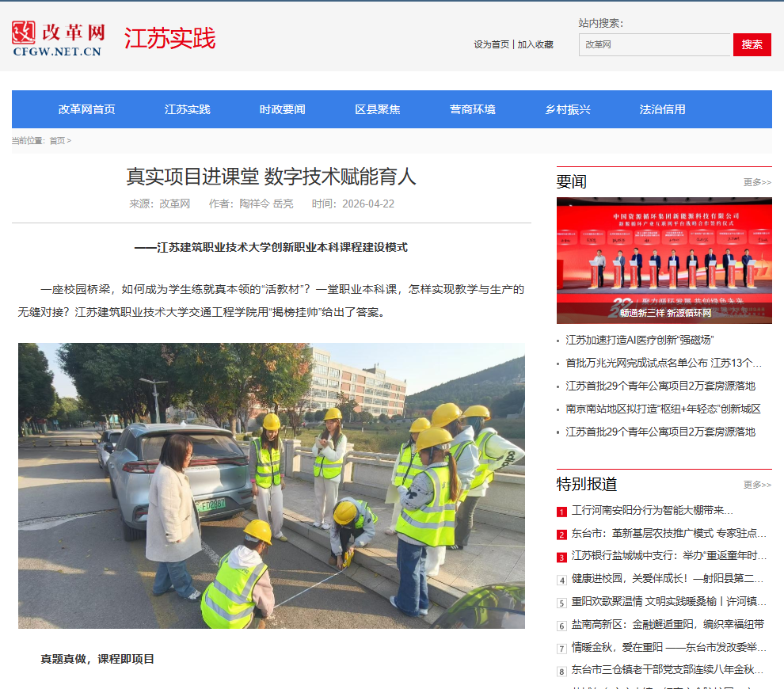This screenshot has width=784, height=689.
Task: Expand 特别报道 section via 更多>> link
Action: 756,485
